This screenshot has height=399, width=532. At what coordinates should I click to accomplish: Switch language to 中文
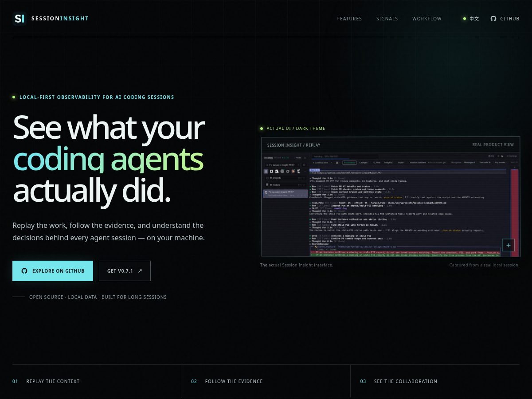tap(471, 19)
